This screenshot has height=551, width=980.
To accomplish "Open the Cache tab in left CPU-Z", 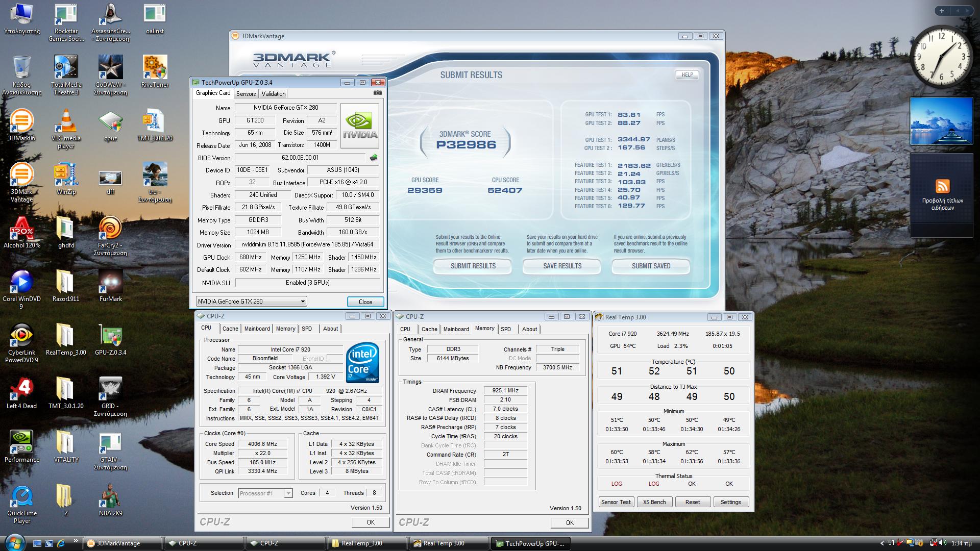I will 230,329.
